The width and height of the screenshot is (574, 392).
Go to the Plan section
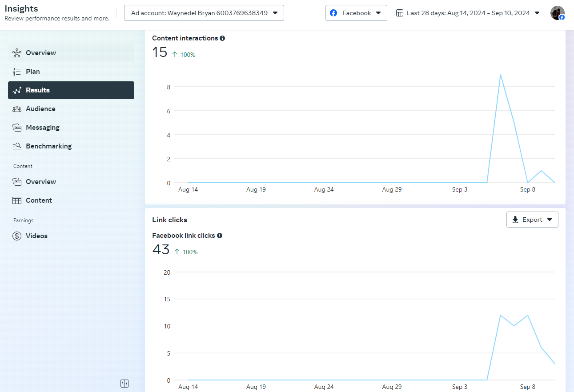click(71, 72)
